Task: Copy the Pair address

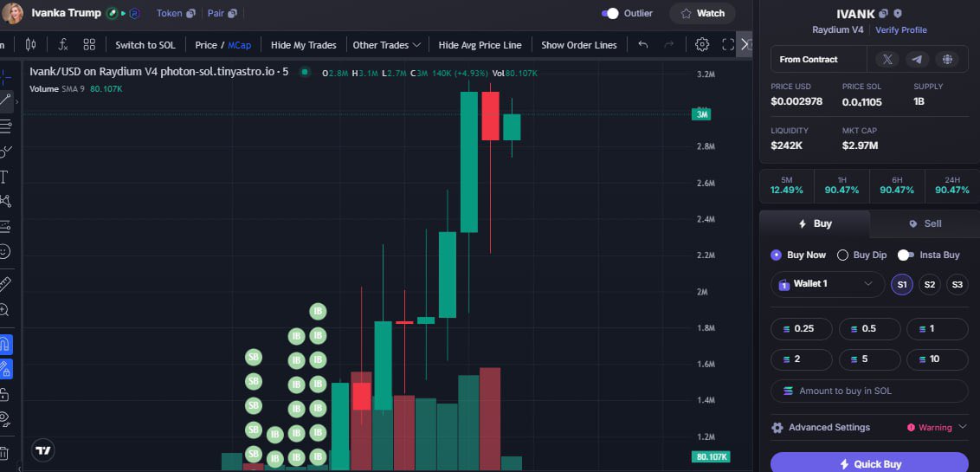Action: click(233, 13)
